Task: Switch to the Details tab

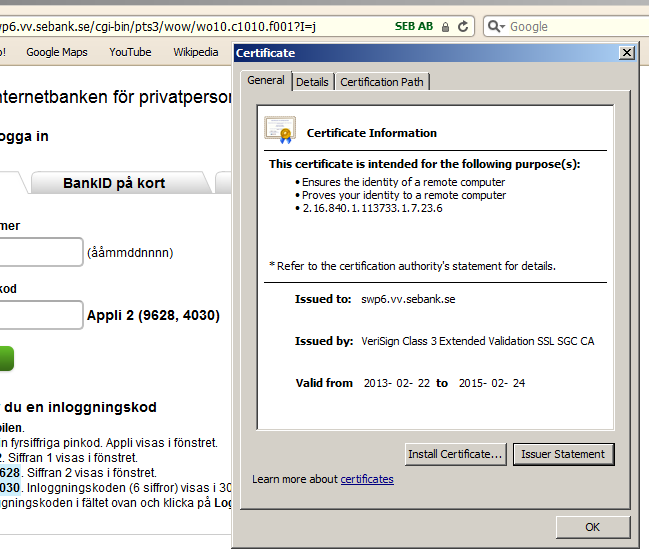Action: point(312,82)
